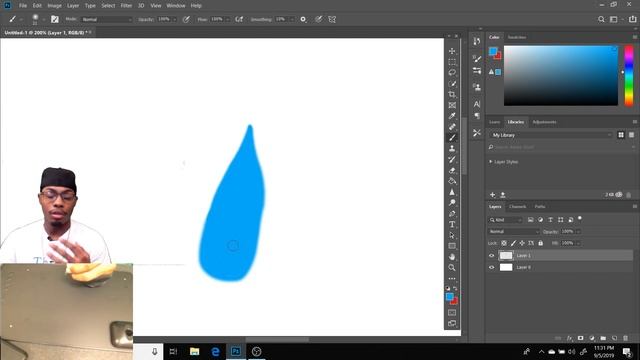Viewport: 640px width, 360px height.
Task: Open the Paragraph panel icon
Action: [476, 116]
